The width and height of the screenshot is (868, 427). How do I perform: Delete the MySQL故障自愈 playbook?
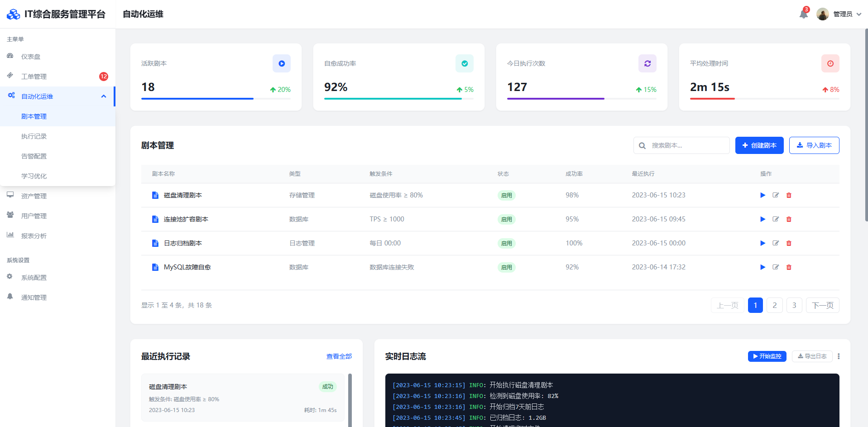[x=789, y=267]
